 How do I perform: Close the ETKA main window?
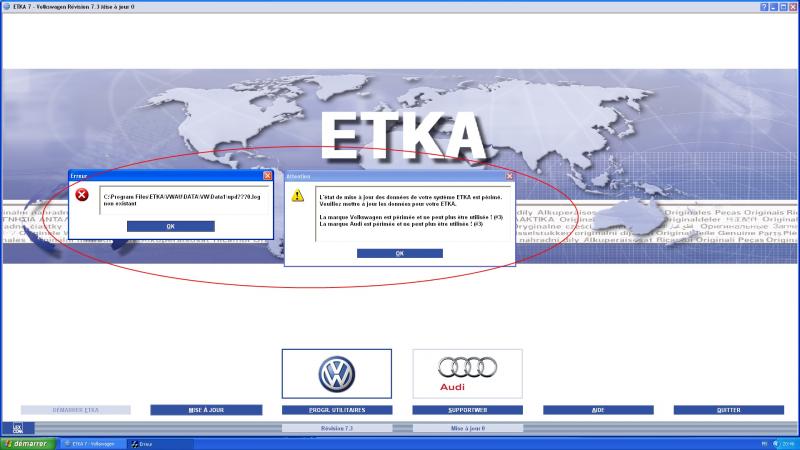point(793,7)
